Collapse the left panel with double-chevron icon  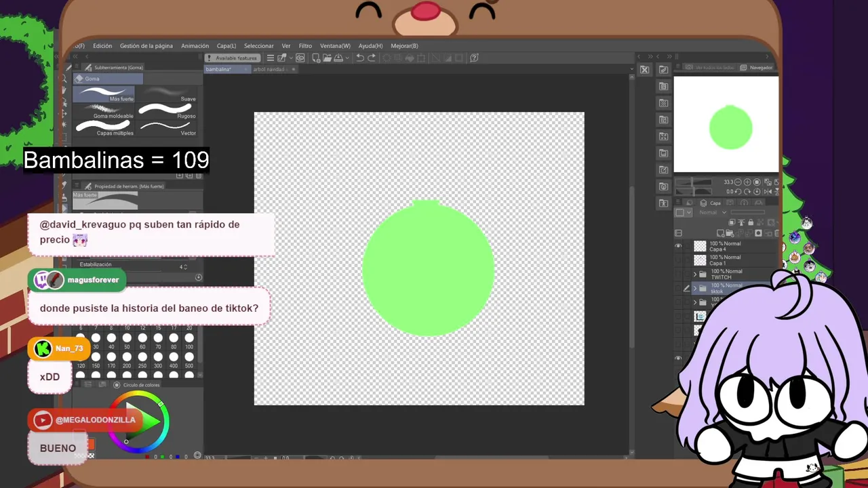pos(77,58)
